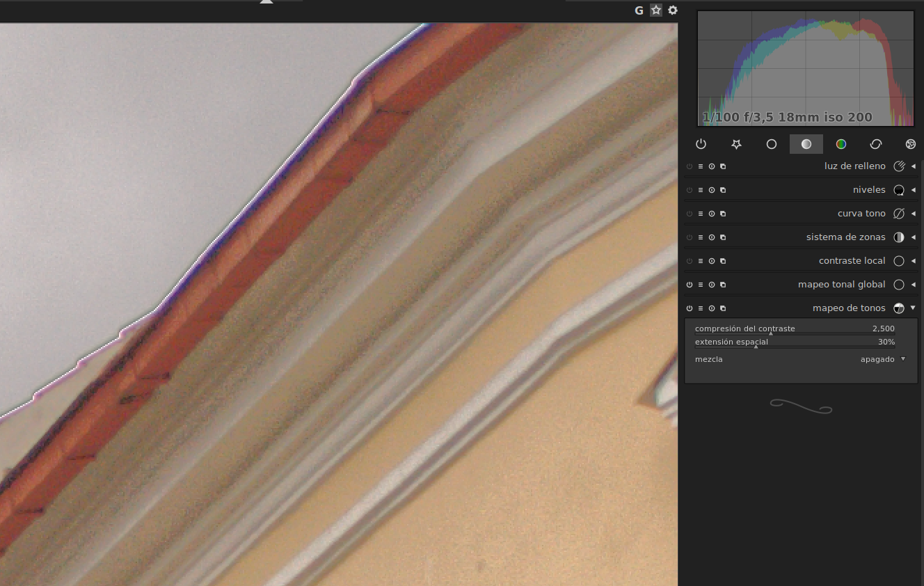Expand the sistema de zonas module
Screen dimensions: 924x586
(x=914, y=237)
